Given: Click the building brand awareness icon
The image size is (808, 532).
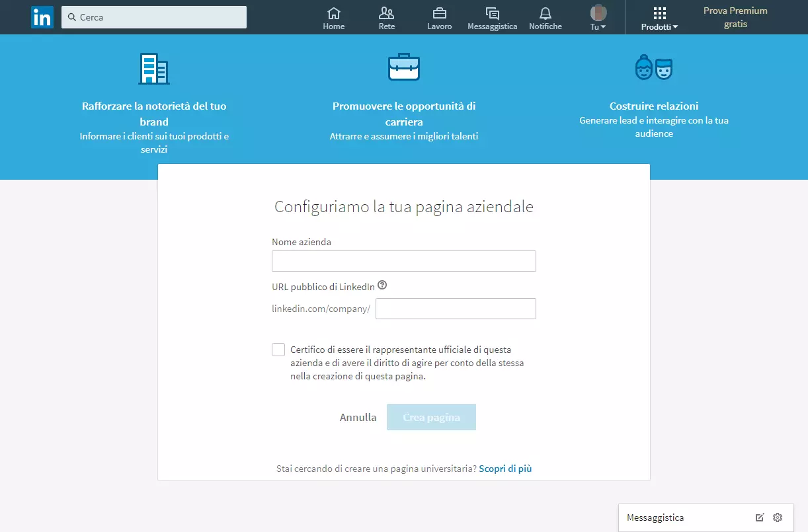Looking at the screenshot, I should (153, 68).
